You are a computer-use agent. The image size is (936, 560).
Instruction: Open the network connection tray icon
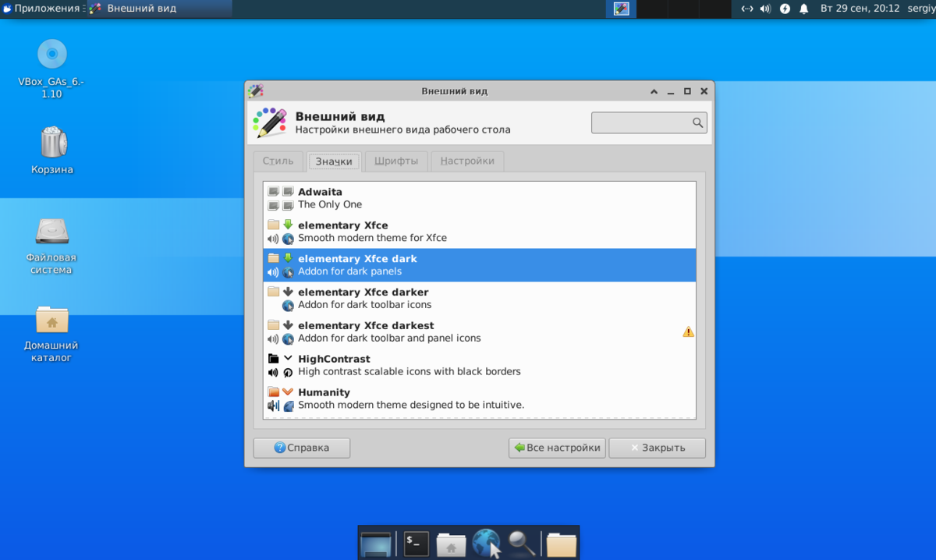[x=746, y=9]
